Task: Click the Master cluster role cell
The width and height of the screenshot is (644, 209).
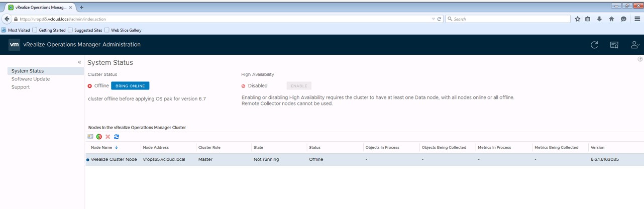Action: [205, 159]
